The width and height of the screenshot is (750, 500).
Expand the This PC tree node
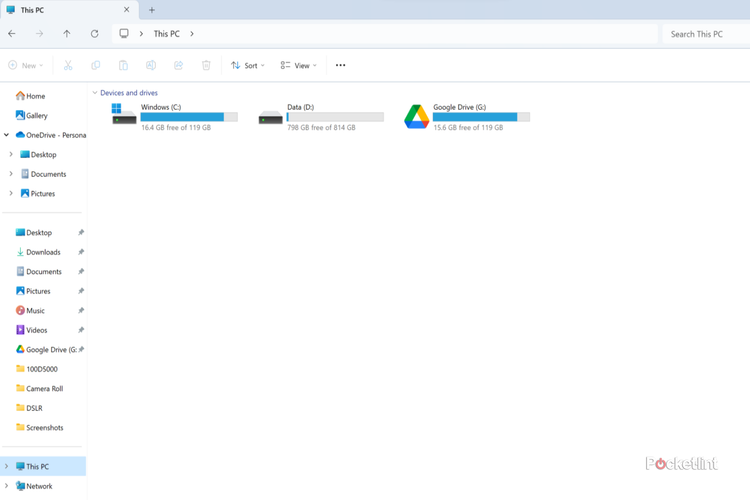click(6, 466)
